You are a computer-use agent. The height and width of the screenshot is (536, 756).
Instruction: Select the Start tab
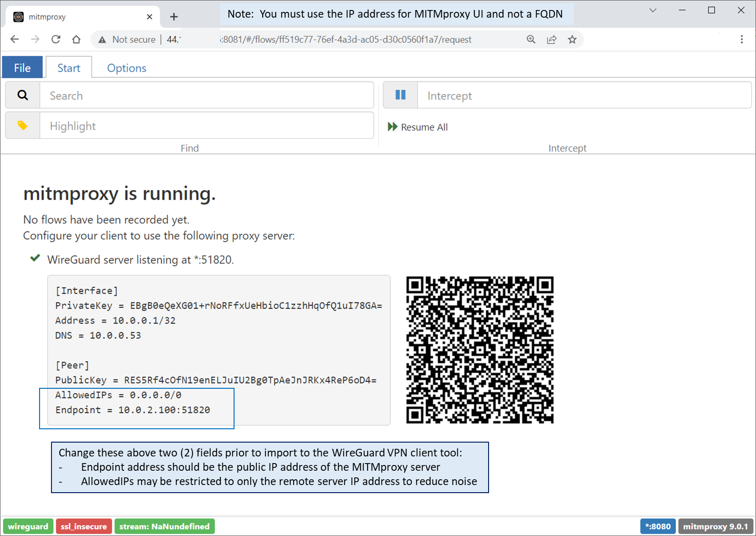click(69, 68)
